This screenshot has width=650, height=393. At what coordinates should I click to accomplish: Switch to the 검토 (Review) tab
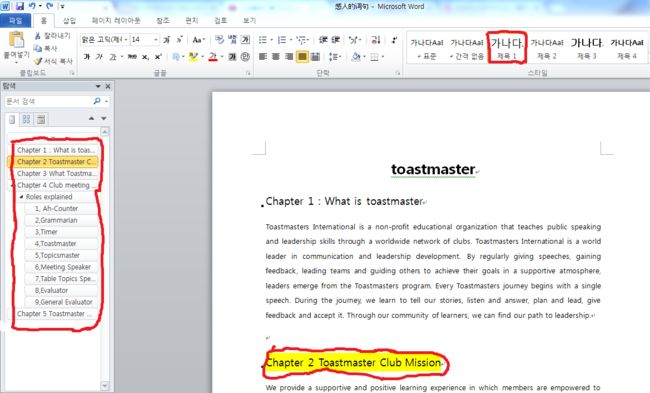tap(220, 20)
